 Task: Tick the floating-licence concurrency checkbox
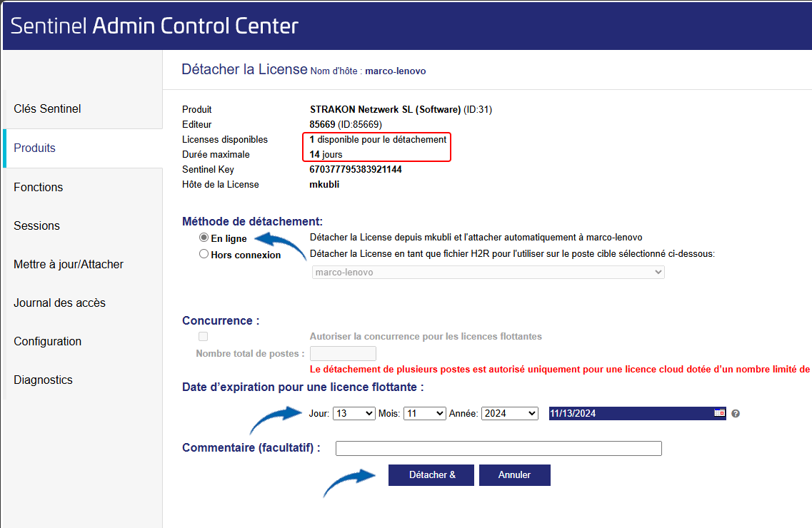coord(203,337)
